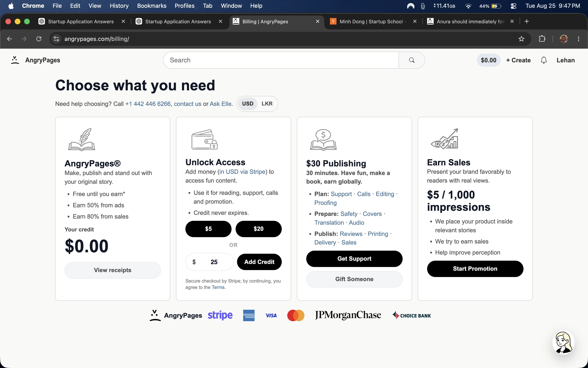Click Gift Someone button

pos(354,279)
